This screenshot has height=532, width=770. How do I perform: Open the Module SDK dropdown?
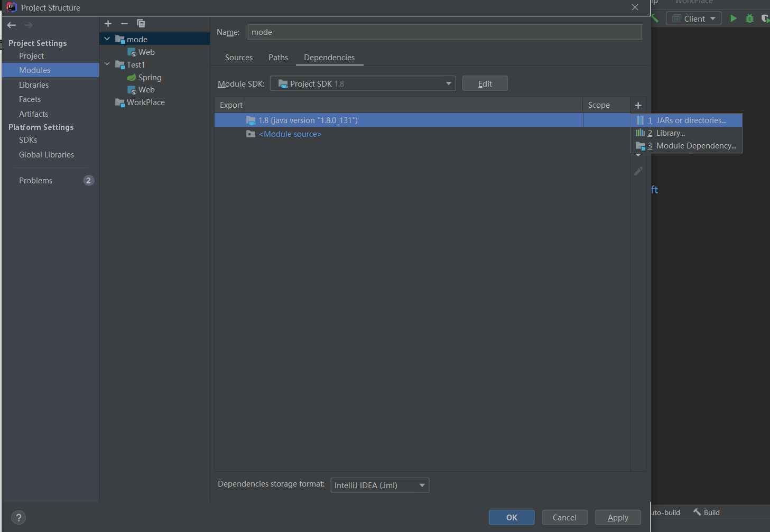pos(363,83)
